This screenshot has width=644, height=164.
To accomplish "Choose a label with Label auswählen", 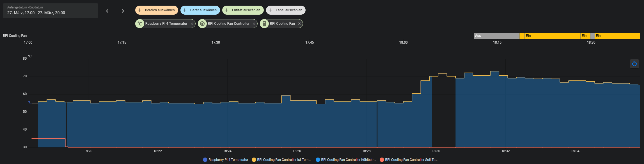I will point(286,10).
